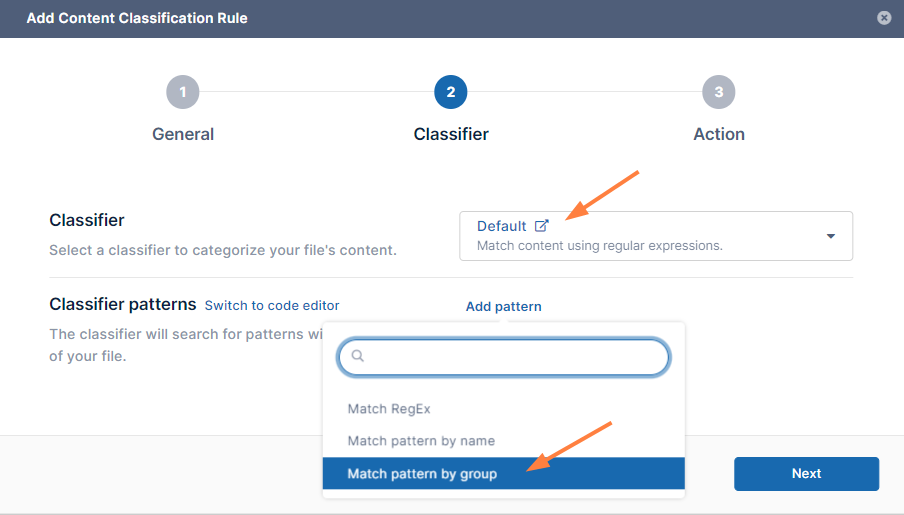
Task: Click the step 1 circle icon
Action: 183,93
